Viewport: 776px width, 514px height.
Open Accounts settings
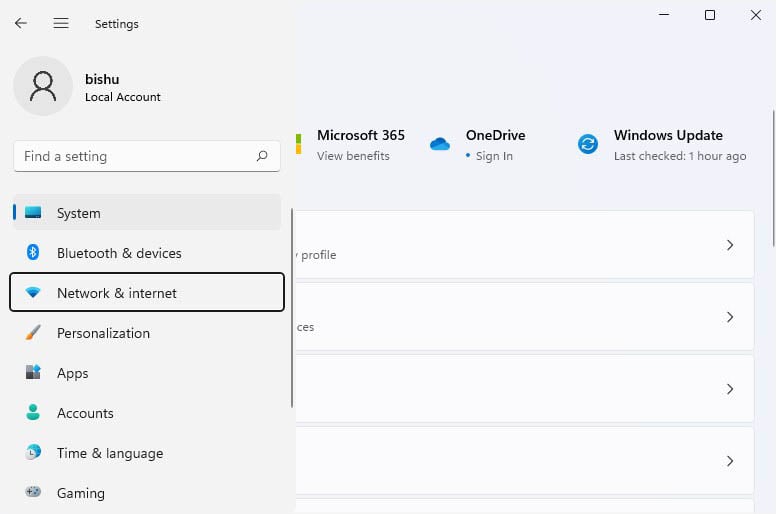[147, 413]
